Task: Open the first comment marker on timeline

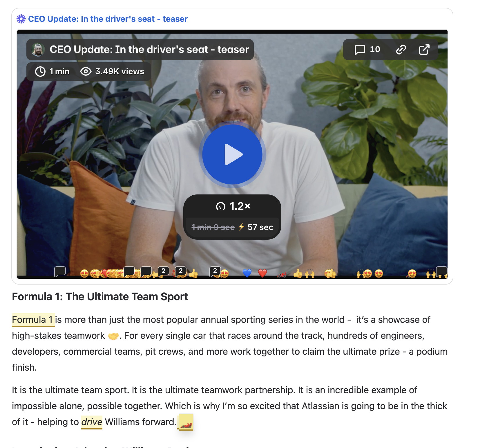Action: pyautogui.click(x=60, y=272)
